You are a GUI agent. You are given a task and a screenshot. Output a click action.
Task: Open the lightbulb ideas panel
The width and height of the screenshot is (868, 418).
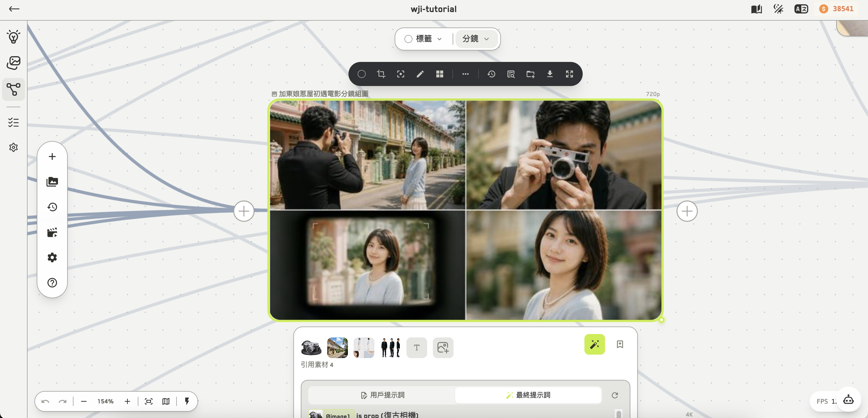pyautogui.click(x=13, y=36)
